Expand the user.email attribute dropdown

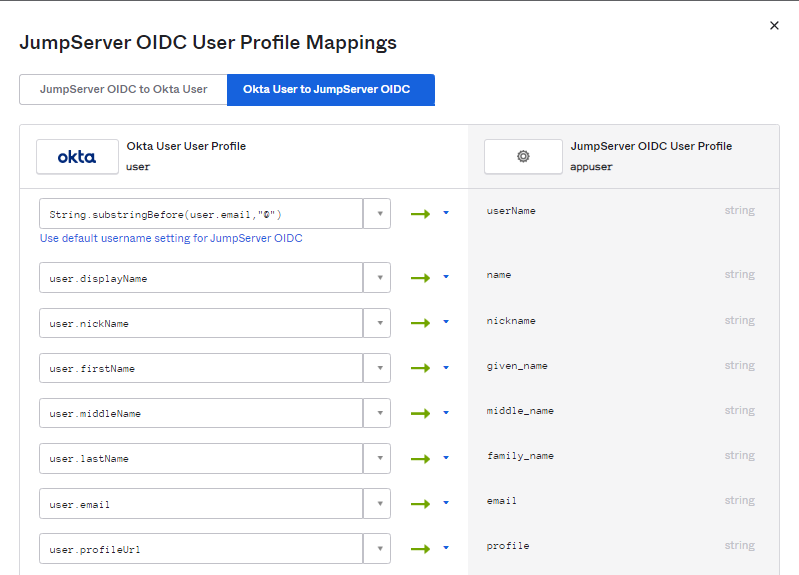click(379, 504)
